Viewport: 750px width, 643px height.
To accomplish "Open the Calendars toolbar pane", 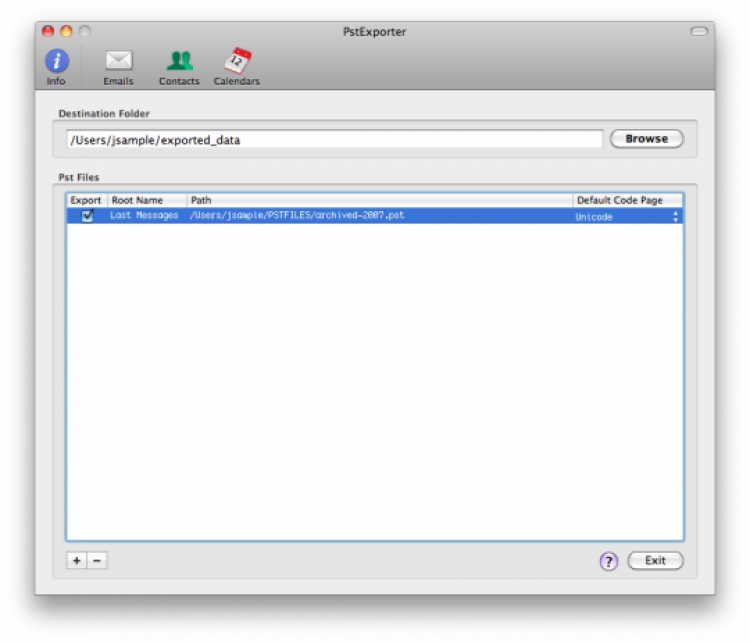I will point(237,67).
